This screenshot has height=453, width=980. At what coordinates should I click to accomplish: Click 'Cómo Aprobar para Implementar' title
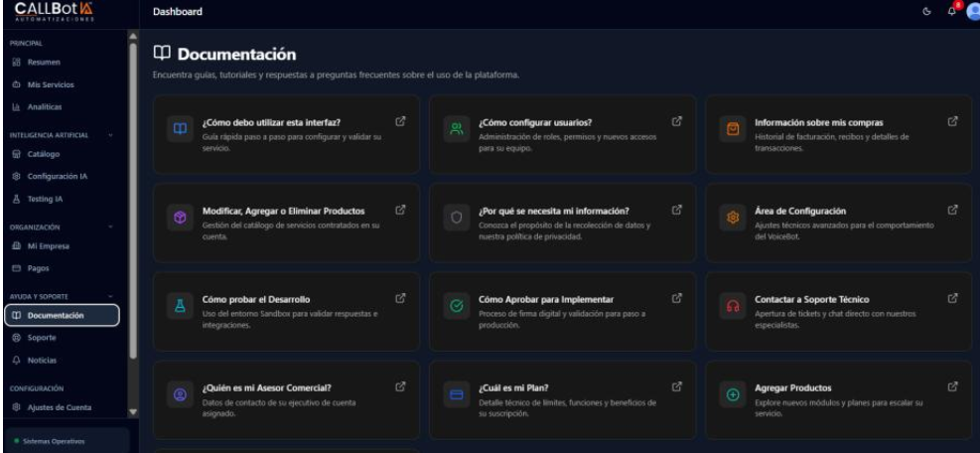546,300
